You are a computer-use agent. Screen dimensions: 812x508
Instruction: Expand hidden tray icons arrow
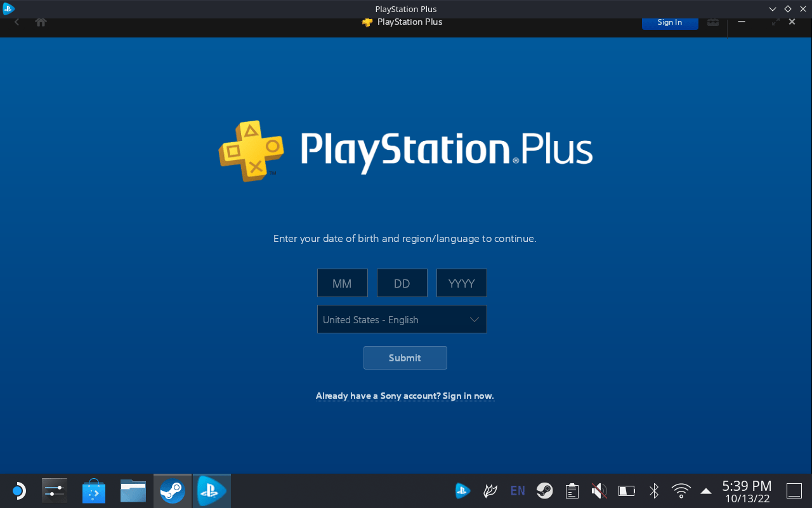(706, 491)
